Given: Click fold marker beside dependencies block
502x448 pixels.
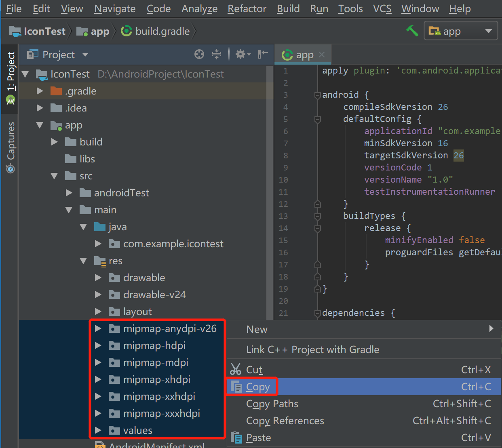Looking at the screenshot, I should pos(318,313).
